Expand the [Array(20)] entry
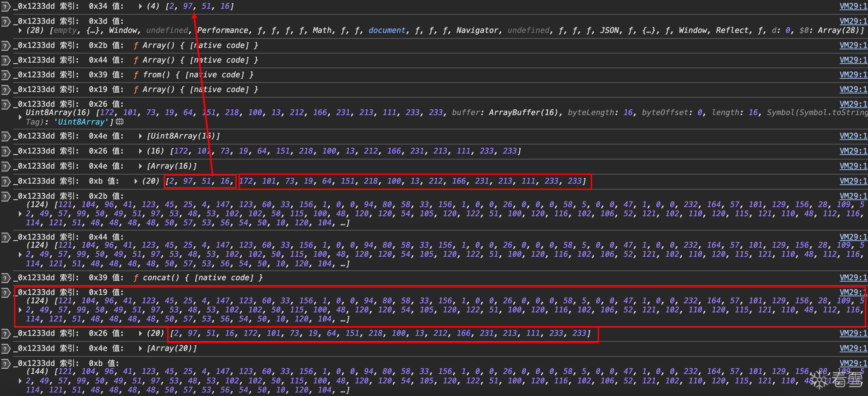 tap(140, 348)
